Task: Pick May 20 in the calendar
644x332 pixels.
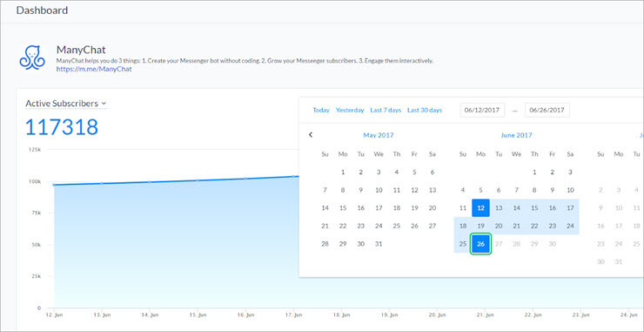Action: click(432, 208)
